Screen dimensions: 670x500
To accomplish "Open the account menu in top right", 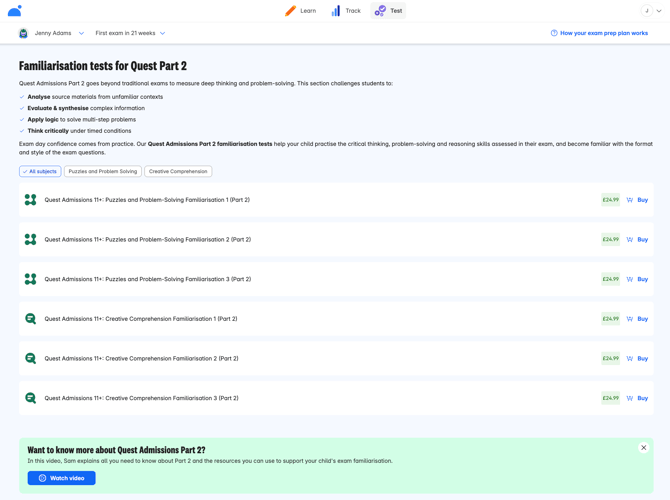I will pyautogui.click(x=651, y=11).
